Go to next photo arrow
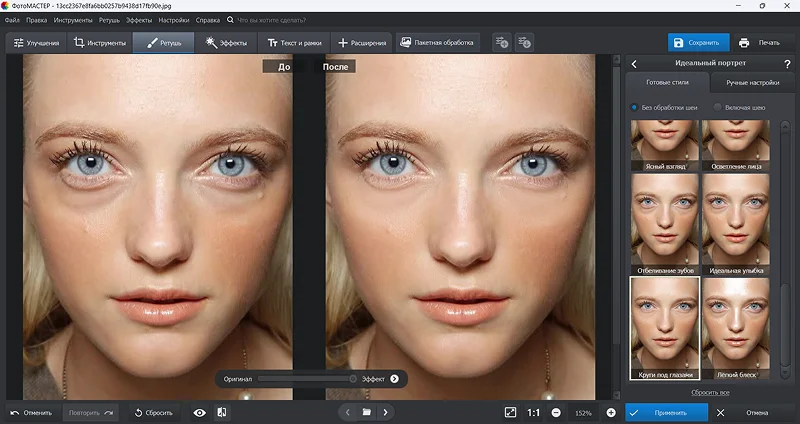The image size is (800, 424). 385,412
